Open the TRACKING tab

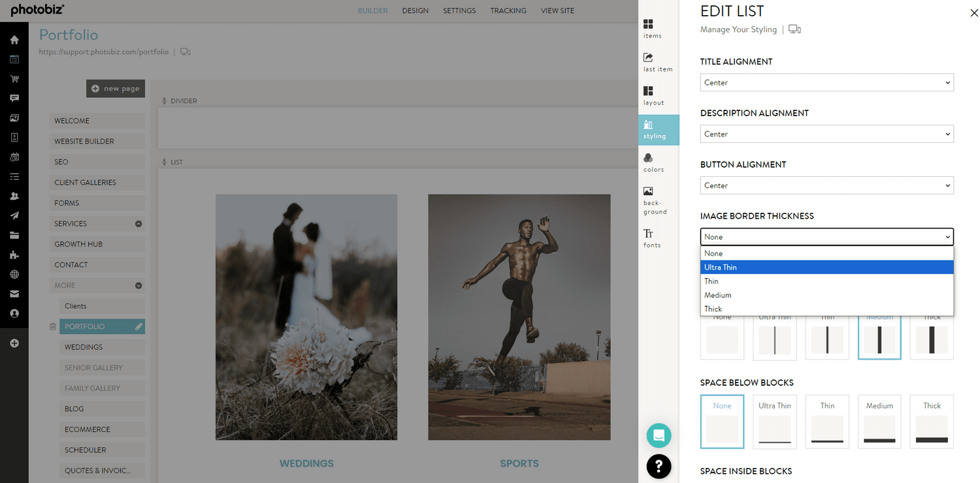pos(508,10)
